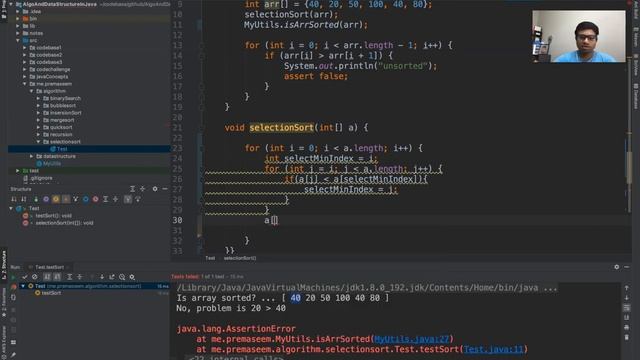Viewport: 640px width, 360px height.
Task: Collapse me.premaseem package
Action: tap(25, 84)
